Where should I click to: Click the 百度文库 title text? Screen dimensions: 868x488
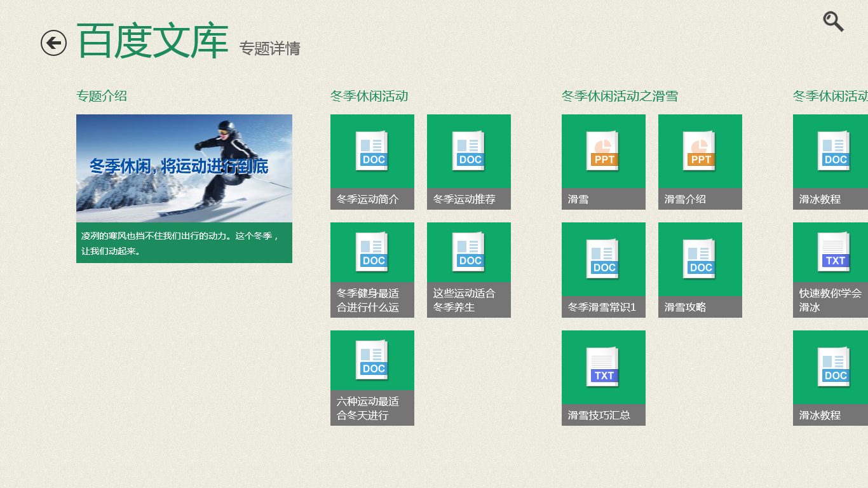click(x=153, y=42)
